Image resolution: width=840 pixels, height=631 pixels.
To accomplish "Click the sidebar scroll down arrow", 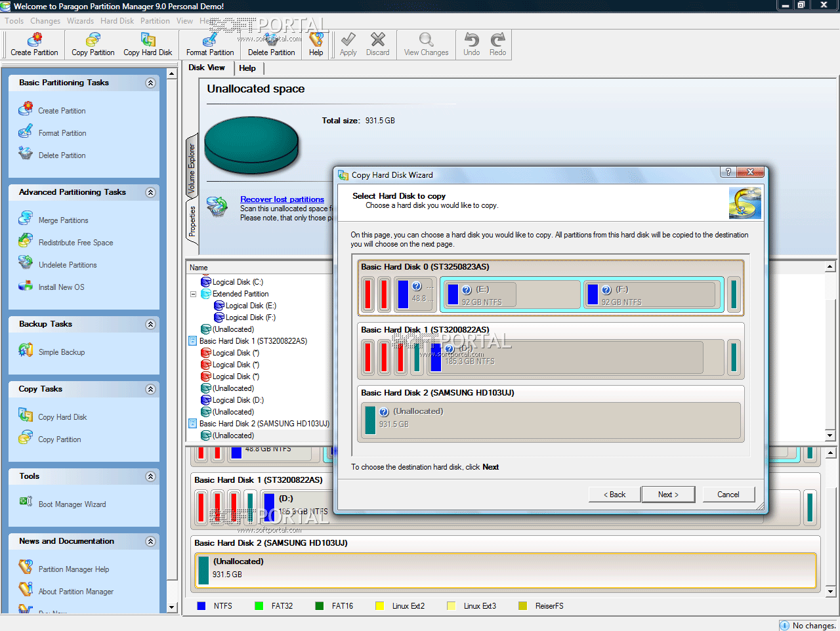I will point(172,607).
